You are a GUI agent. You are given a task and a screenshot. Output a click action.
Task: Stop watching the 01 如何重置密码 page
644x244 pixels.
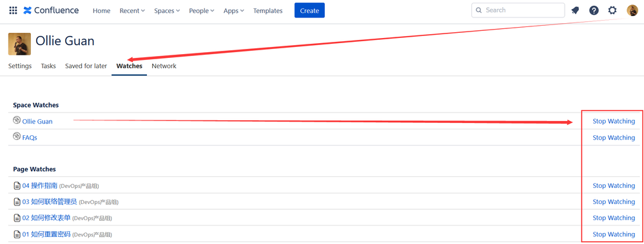(614, 234)
